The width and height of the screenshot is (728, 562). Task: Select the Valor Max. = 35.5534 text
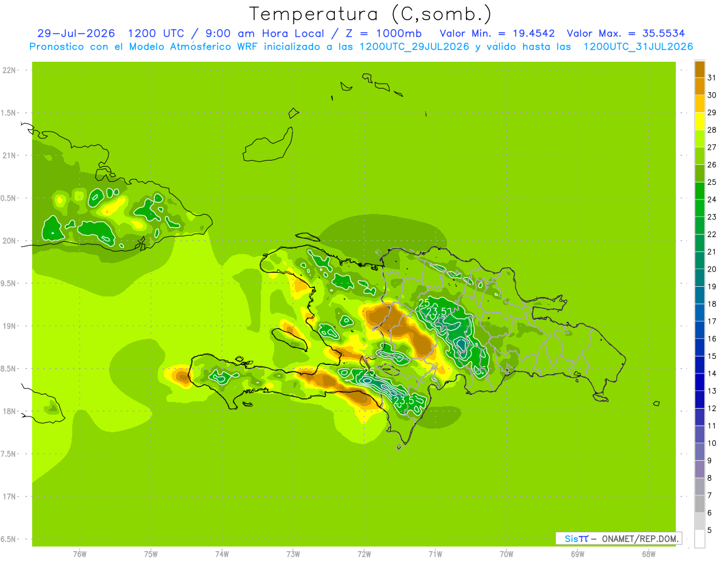626,33
